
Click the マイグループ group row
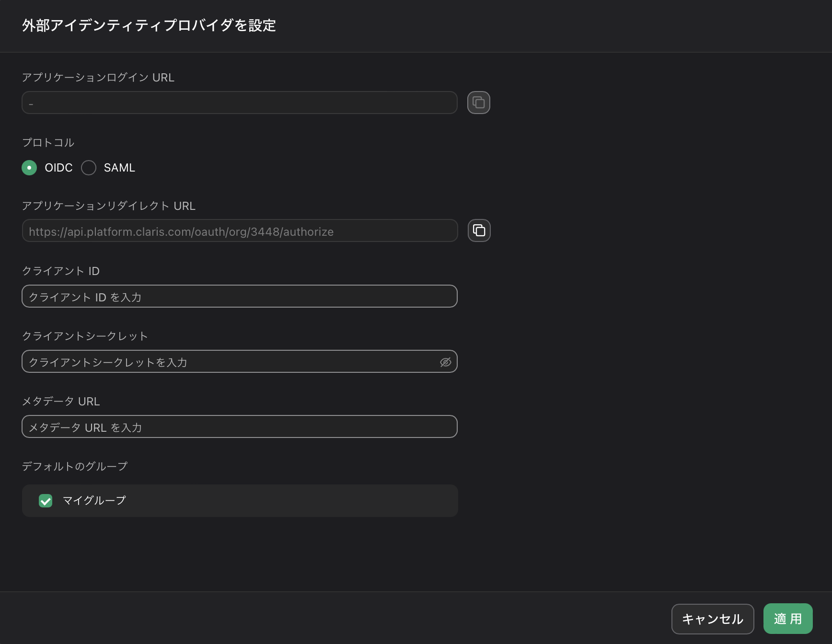[x=240, y=501]
